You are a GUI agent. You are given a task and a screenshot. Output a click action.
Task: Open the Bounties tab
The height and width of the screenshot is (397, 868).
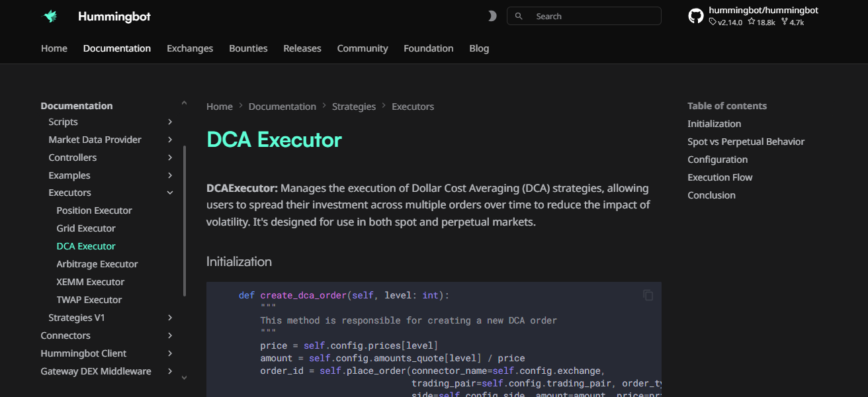[248, 48]
